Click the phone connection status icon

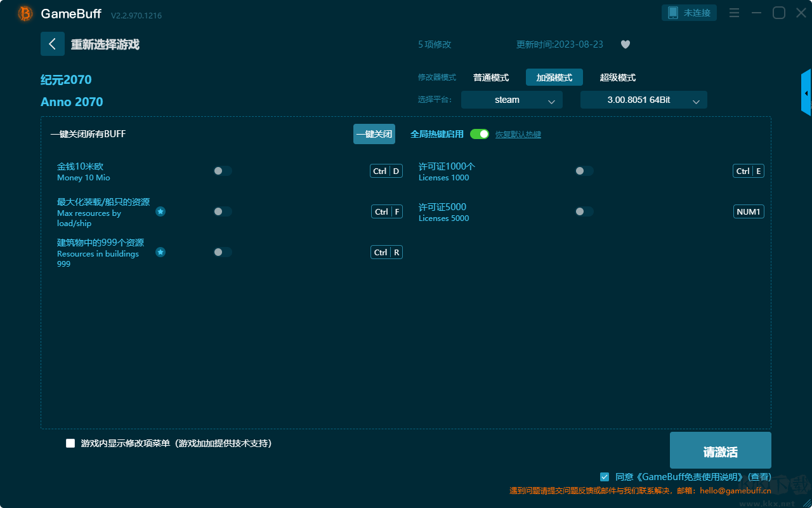673,13
